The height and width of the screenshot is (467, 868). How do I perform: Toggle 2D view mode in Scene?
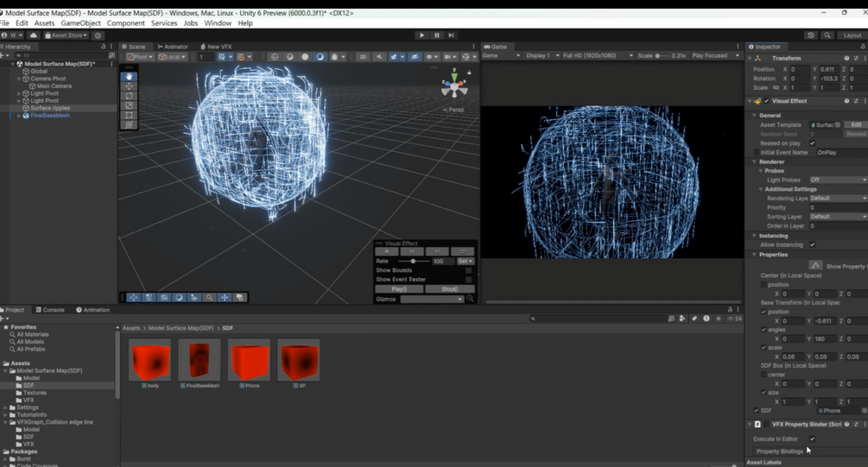(x=363, y=56)
